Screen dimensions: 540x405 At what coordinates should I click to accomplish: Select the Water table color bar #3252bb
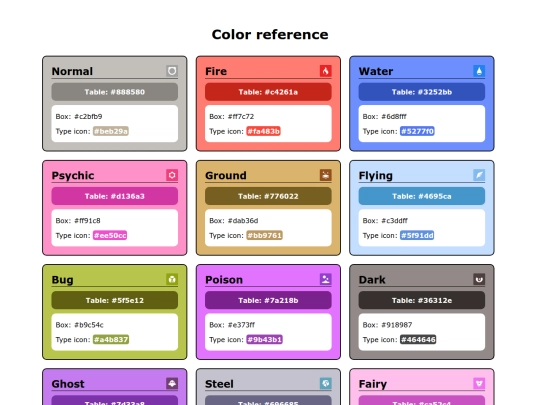point(422,92)
